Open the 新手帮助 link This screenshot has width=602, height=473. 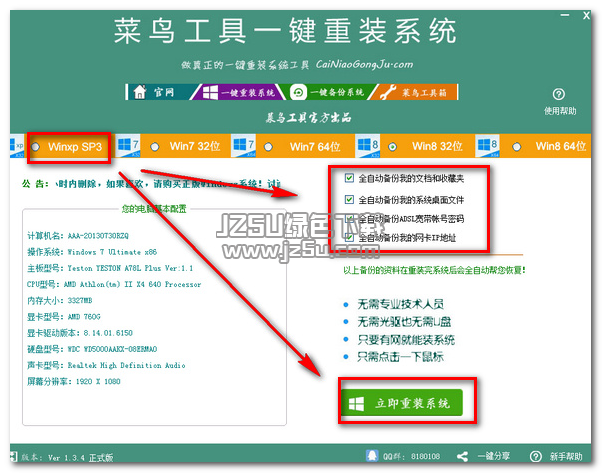pos(566,456)
